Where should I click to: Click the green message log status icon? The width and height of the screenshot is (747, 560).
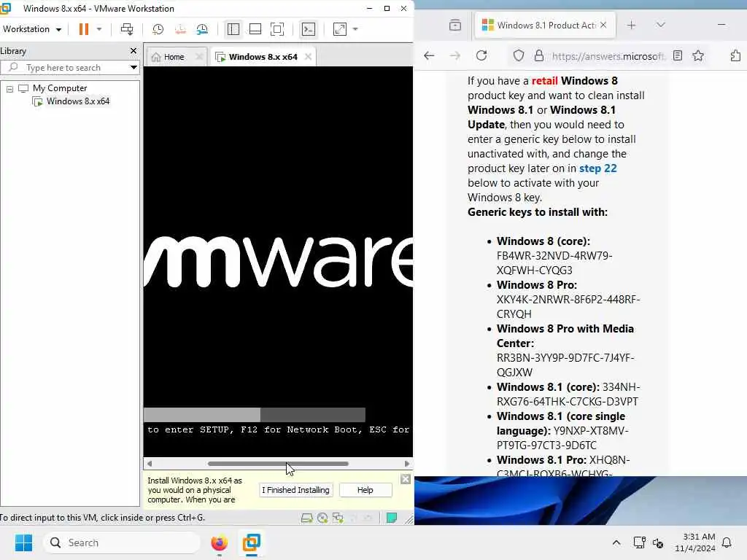tap(392, 518)
